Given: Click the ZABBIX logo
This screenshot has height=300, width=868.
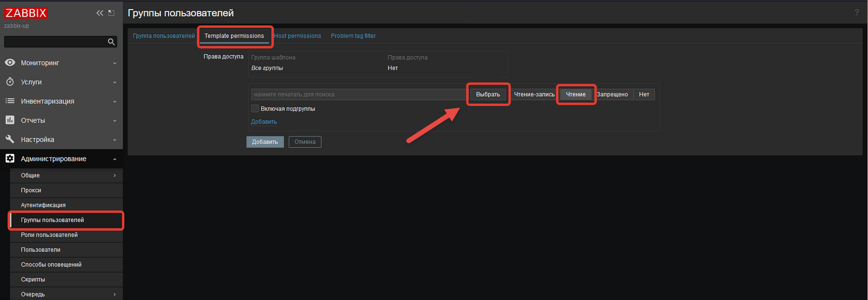Looking at the screenshot, I should pos(26,13).
